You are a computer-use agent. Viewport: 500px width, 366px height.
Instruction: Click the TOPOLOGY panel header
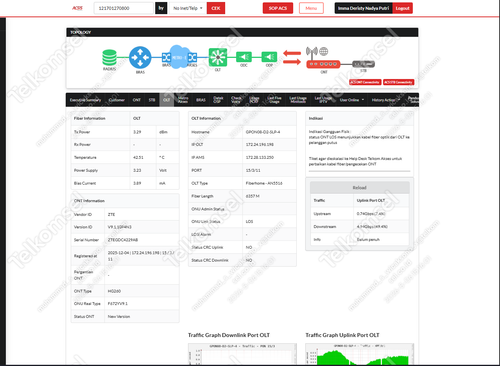tap(242, 32)
